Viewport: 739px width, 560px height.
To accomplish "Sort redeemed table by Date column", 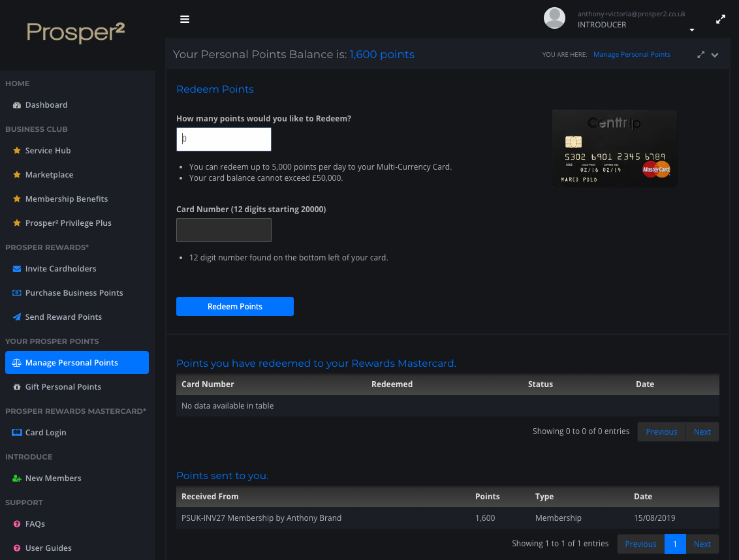I will [645, 384].
